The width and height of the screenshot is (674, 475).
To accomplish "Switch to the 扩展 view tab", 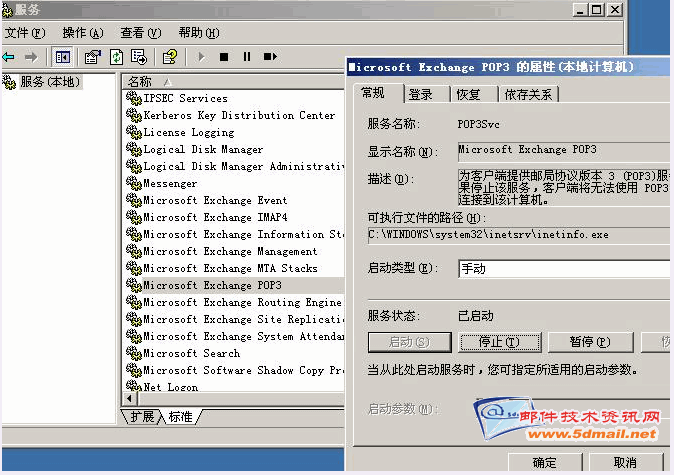I will click(x=140, y=416).
